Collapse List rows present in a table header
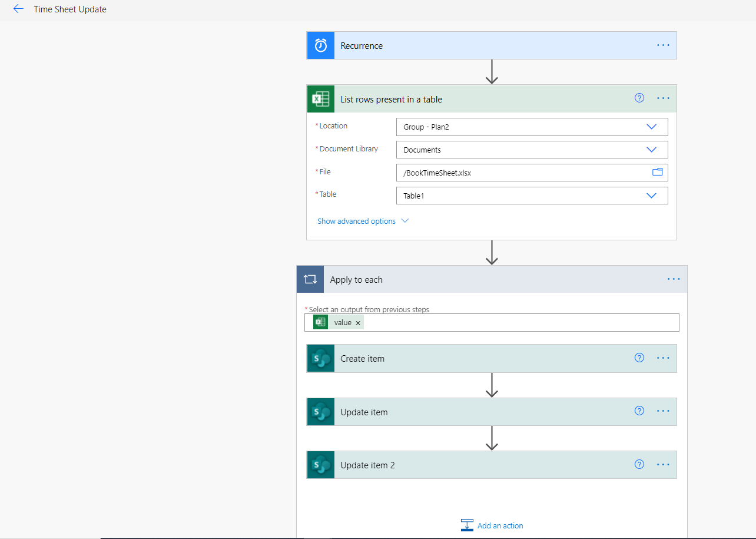This screenshot has height=539, width=756. tap(492, 99)
